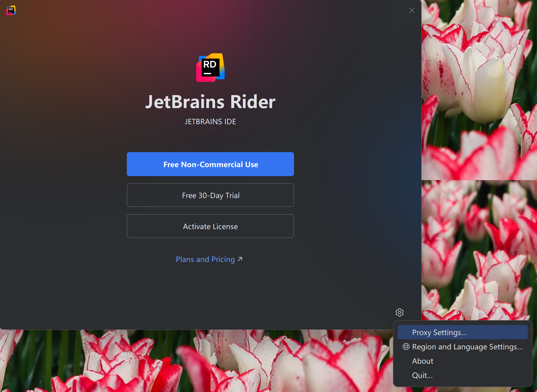Choose Free Non-Commercial Use
Image resolution: width=537 pixels, height=392 pixels.
210,164
